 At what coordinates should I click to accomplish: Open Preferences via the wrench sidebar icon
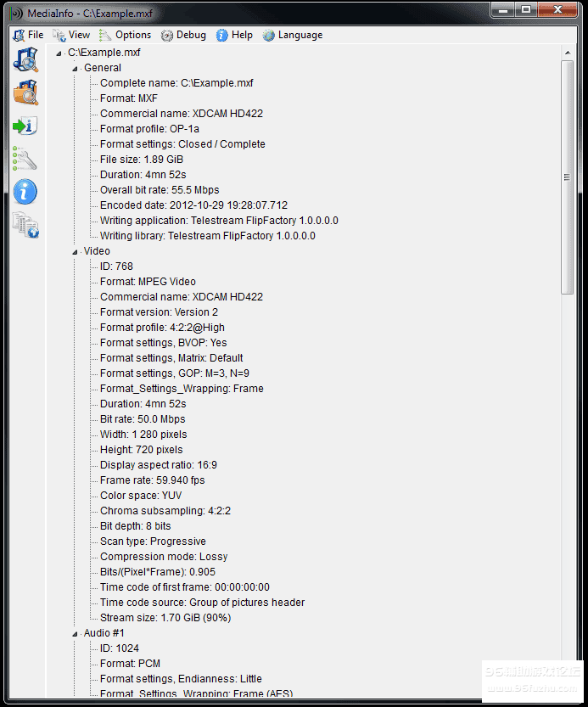pyautogui.click(x=25, y=159)
